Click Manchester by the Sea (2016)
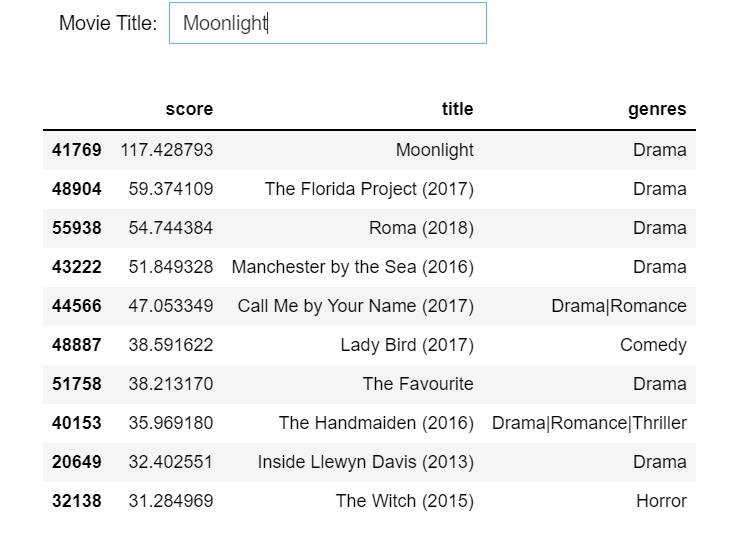This screenshot has height=543, width=748. (x=352, y=267)
